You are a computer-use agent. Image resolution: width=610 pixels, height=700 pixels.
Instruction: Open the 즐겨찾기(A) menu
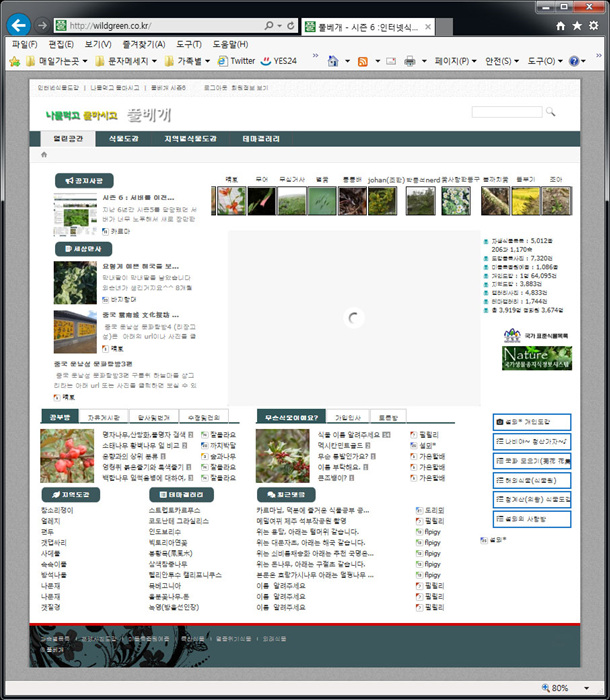click(142, 44)
